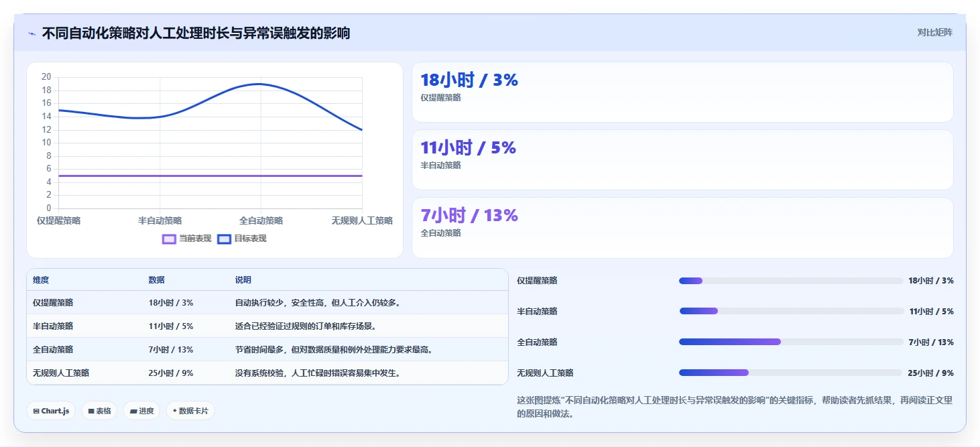The height and width of the screenshot is (447, 980).
Task: Select the 7小时 / 13% data card
Action: [682, 227]
